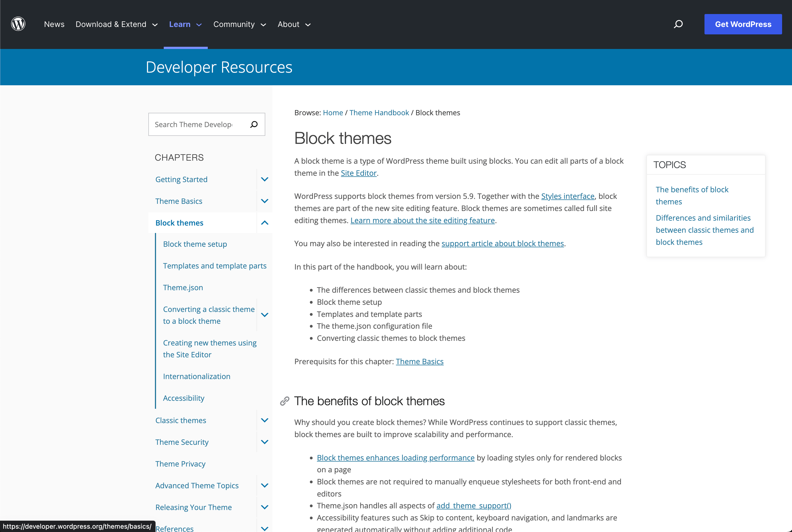The height and width of the screenshot is (532, 792).
Task: Open Advanced Theme Topics chapter link
Action: 197,486
